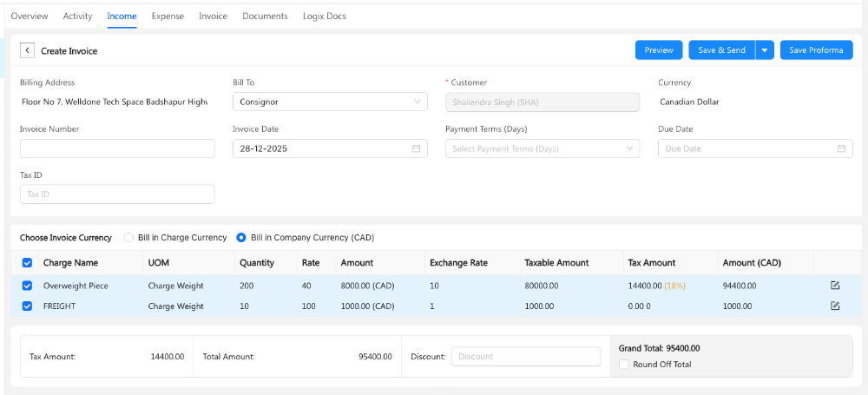The height and width of the screenshot is (395, 868).
Task: Click the back arrow beside Create Invoice
Action: click(28, 51)
